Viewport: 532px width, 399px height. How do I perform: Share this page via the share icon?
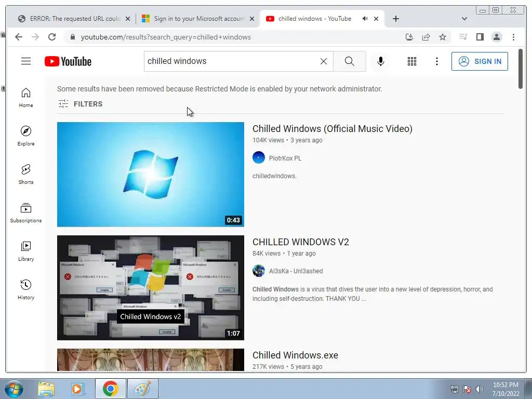coord(426,37)
